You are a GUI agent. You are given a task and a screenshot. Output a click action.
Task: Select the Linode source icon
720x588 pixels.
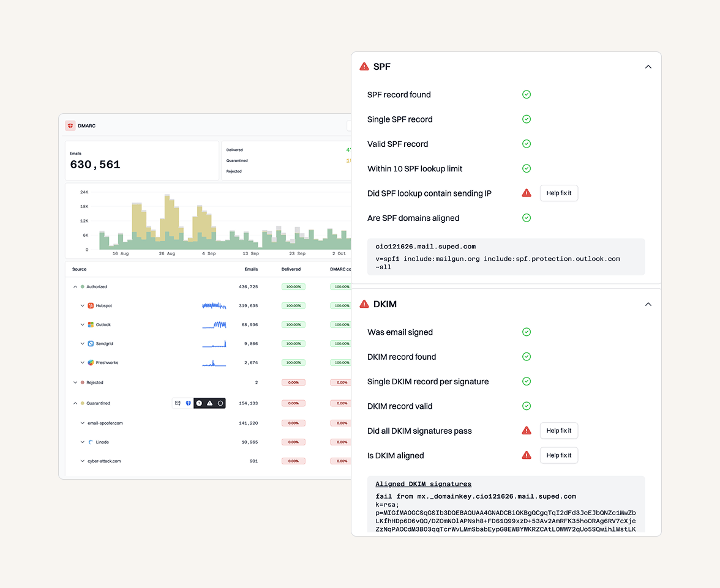point(91,442)
